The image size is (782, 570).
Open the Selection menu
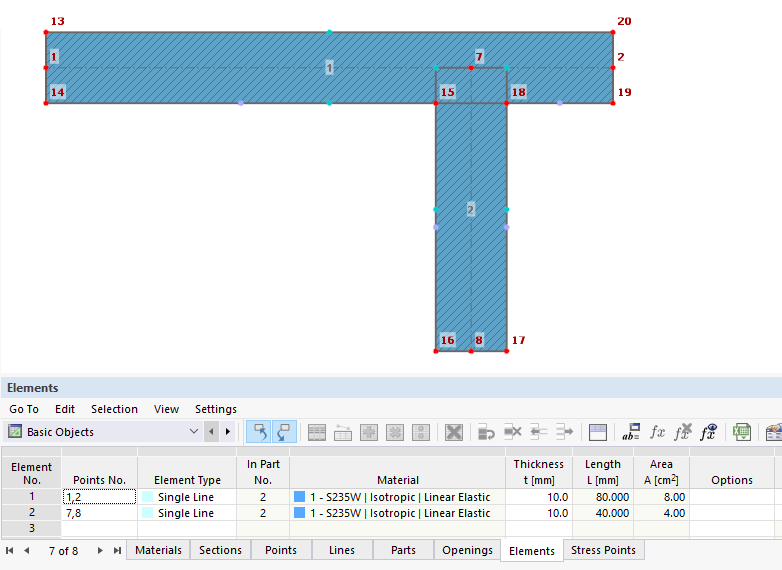coord(114,409)
